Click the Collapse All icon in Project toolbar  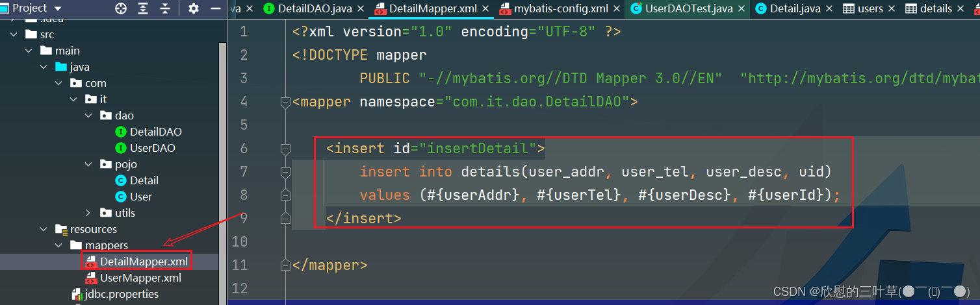coord(165,8)
